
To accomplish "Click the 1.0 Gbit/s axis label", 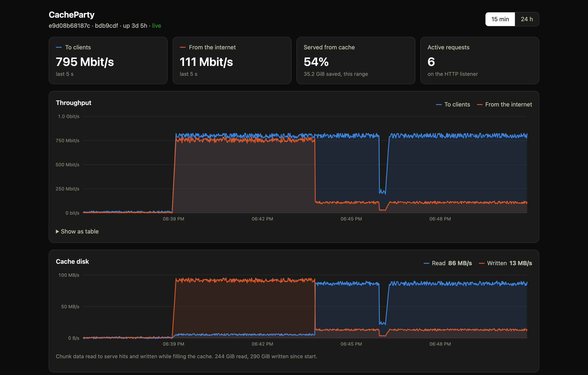I will (68, 116).
